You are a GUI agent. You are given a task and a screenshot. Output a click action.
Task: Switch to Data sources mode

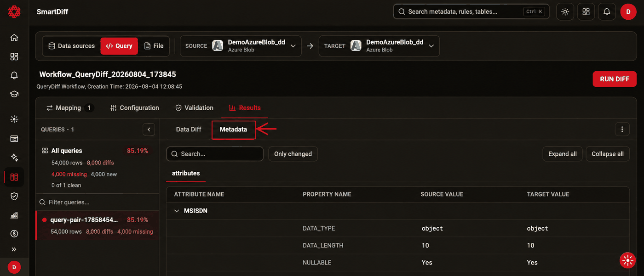tap(72, 46)
